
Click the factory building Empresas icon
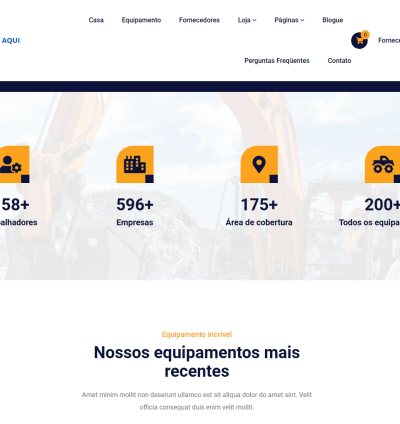(135, 164)
